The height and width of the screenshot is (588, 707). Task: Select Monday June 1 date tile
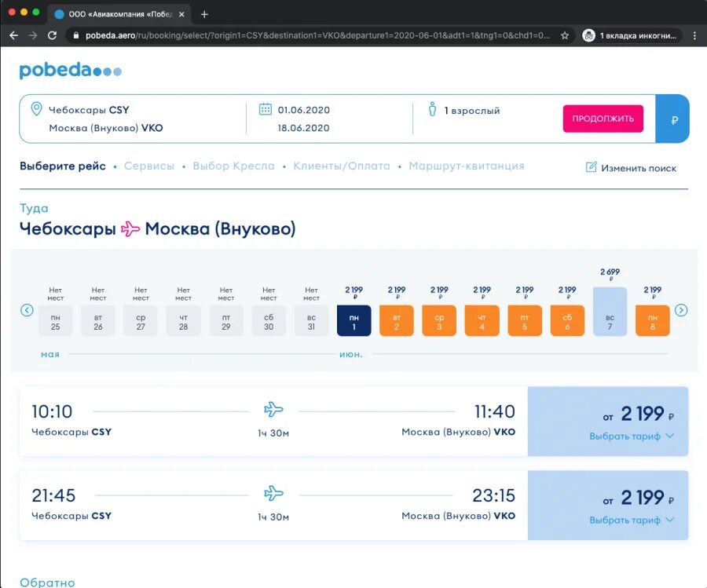[354, 321]
